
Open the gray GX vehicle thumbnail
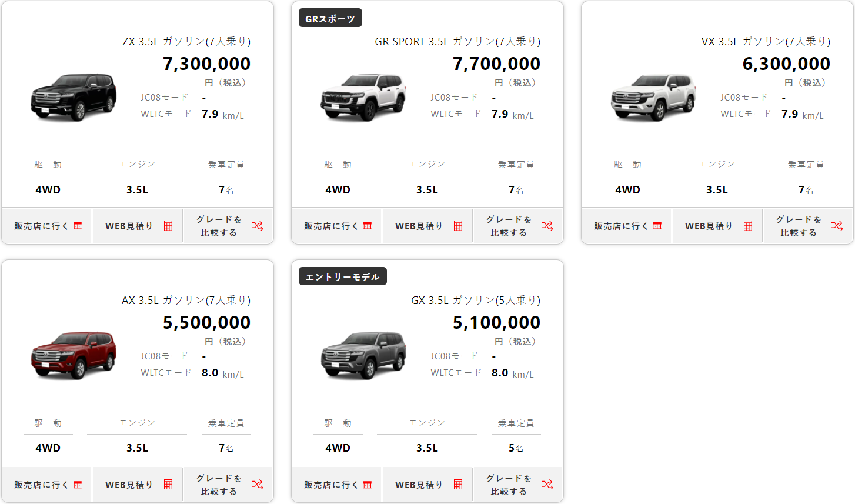pyautogui.click(x=363, y=355)
